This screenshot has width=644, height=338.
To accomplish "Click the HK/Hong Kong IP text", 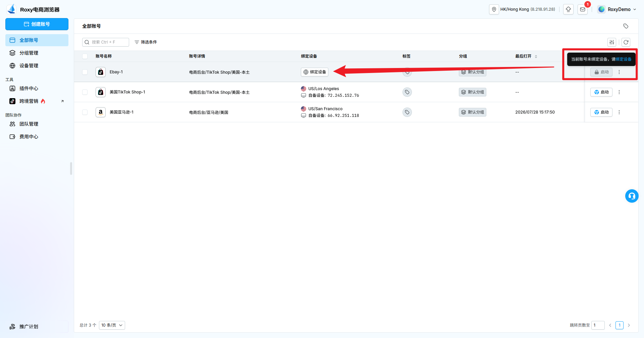I will (528, 9).
